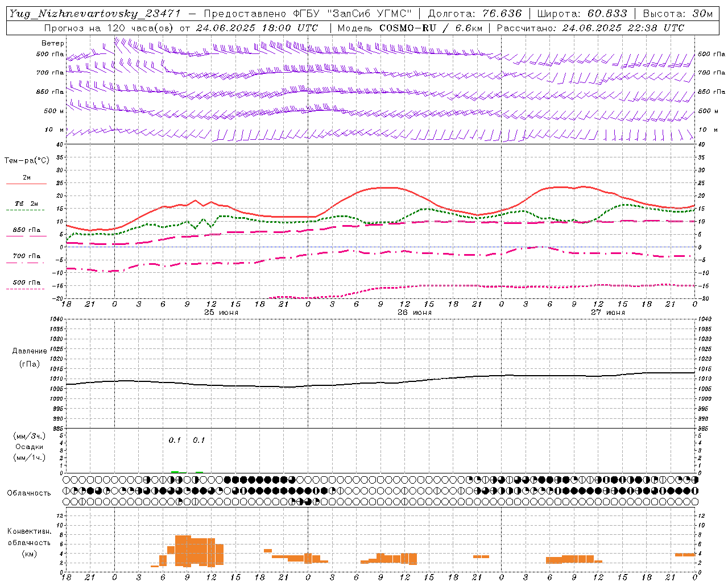Click the (мм/1ч.) precipitation unit label
This screenshot has width=728, height=582.
30,458
